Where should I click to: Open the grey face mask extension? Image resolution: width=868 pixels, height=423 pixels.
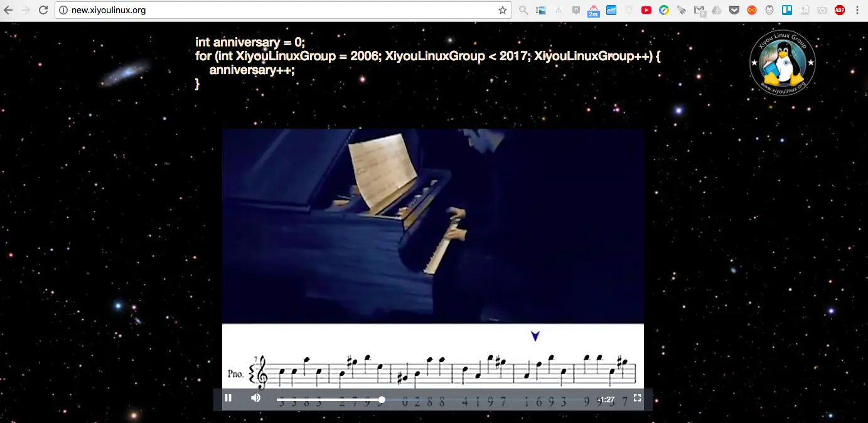click(769, 10)
